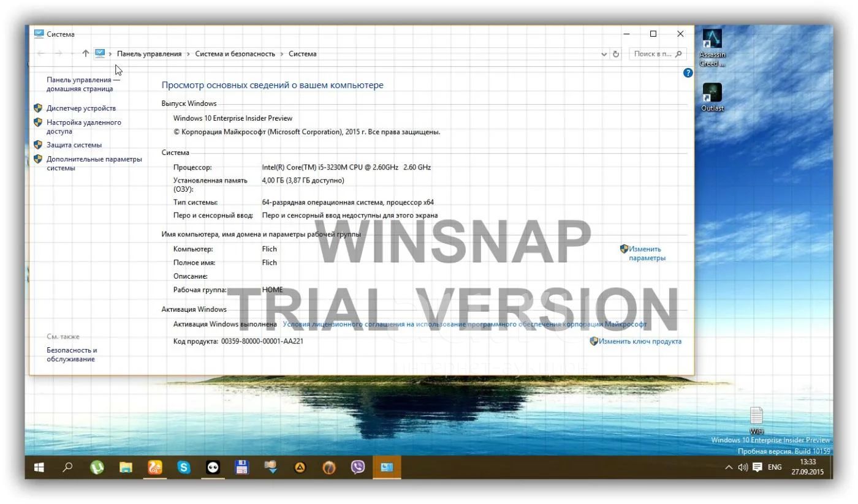Viewport: 858px width, 504px height.
Task: Open Microsoft license terms link
Action: [x=465, y=324]
